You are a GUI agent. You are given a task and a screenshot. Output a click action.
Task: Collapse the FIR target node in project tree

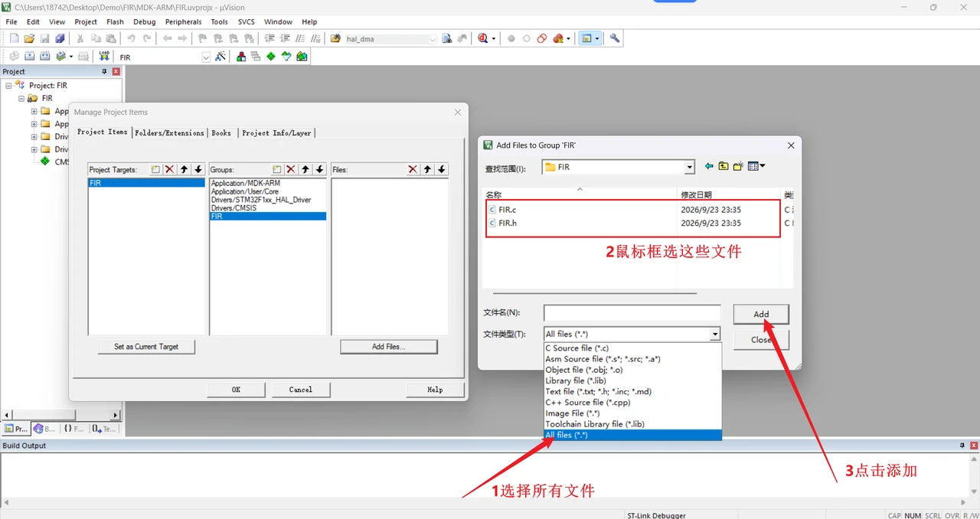pyautogui.click(x=21, y=98)
